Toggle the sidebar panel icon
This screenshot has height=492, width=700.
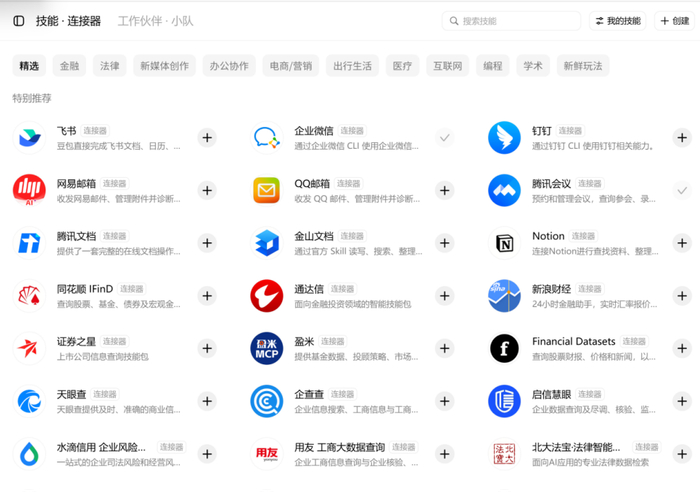click(x=19, y=21)
